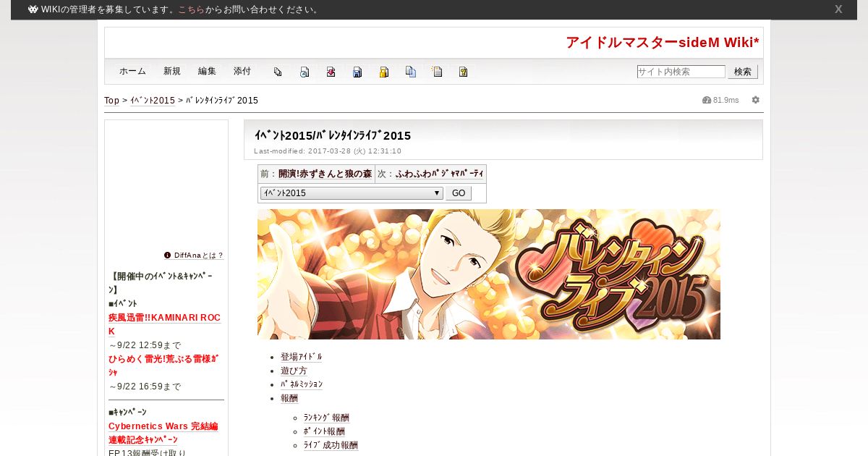Click the Last-modified timestamp text
Screen dimensions: 868x456
pyautogui.click(x=328, y=151)
